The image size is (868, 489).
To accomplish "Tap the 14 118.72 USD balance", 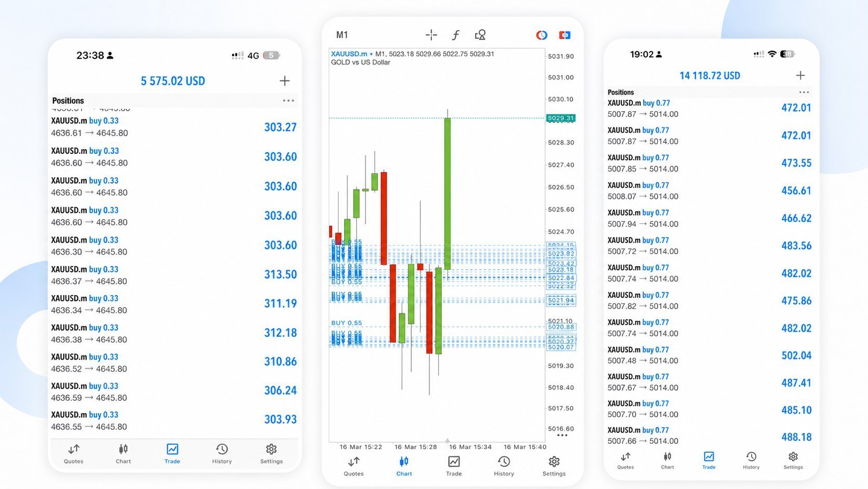I will click(x=710, y=76).
